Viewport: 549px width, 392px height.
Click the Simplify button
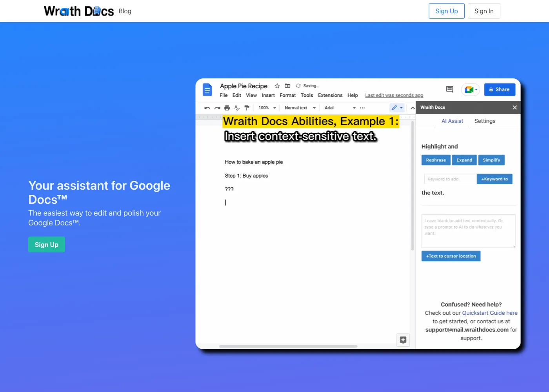pyautogui.click(x=491, y=160)
